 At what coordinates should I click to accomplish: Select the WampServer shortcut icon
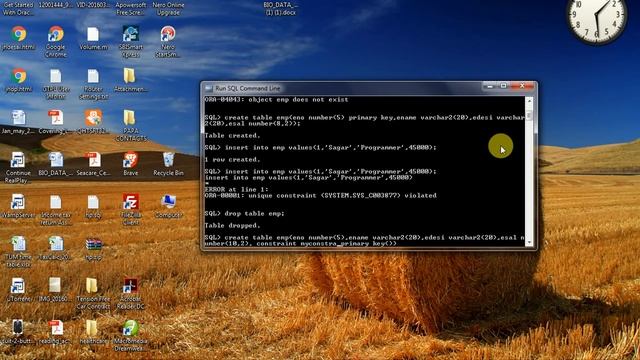click(x=18, y=202)
